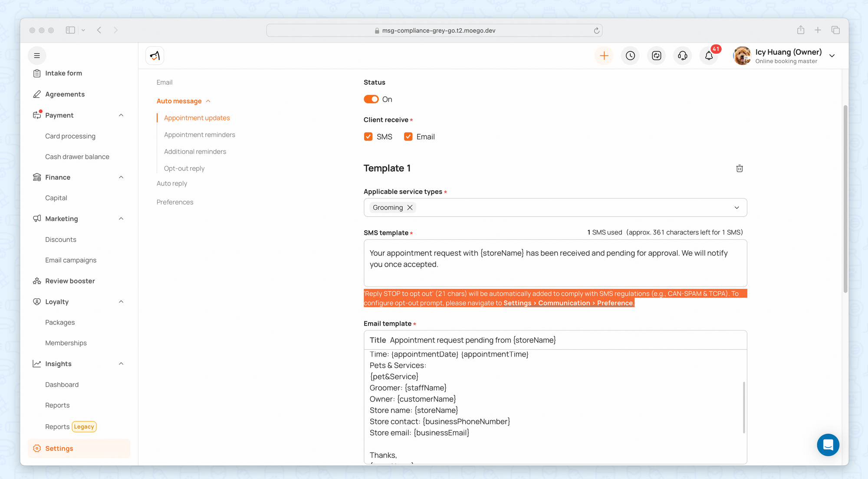Image resolution: width=868 pixels, height=479 pixels.
Task: Collapse sidebar with hamburger menu icon
Action: pos(37,56)
